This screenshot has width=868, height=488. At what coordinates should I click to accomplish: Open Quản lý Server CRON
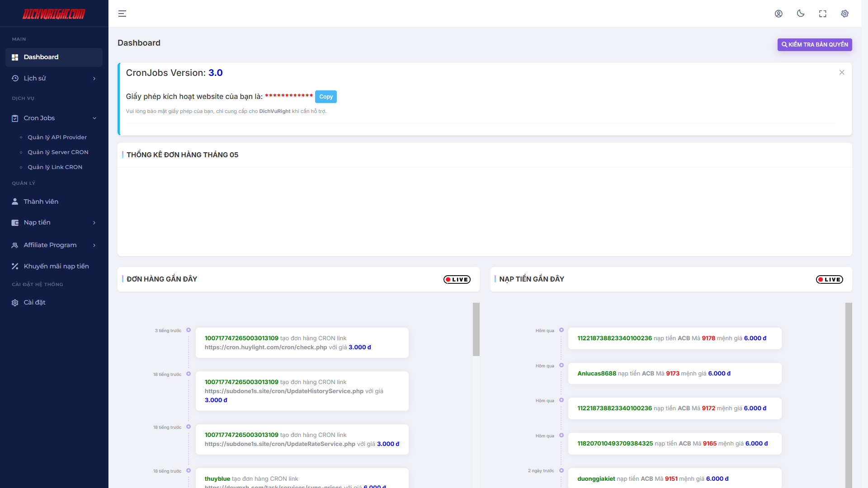58,152
